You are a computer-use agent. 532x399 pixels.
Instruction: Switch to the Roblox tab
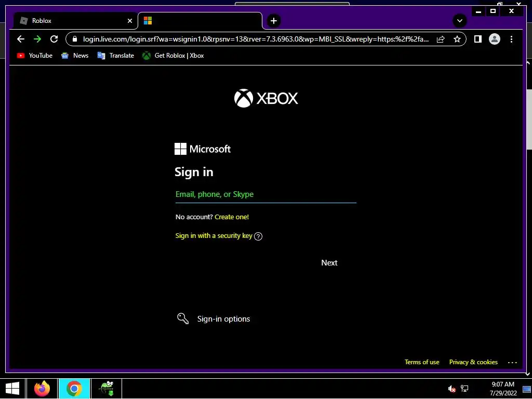click(75, 21)
